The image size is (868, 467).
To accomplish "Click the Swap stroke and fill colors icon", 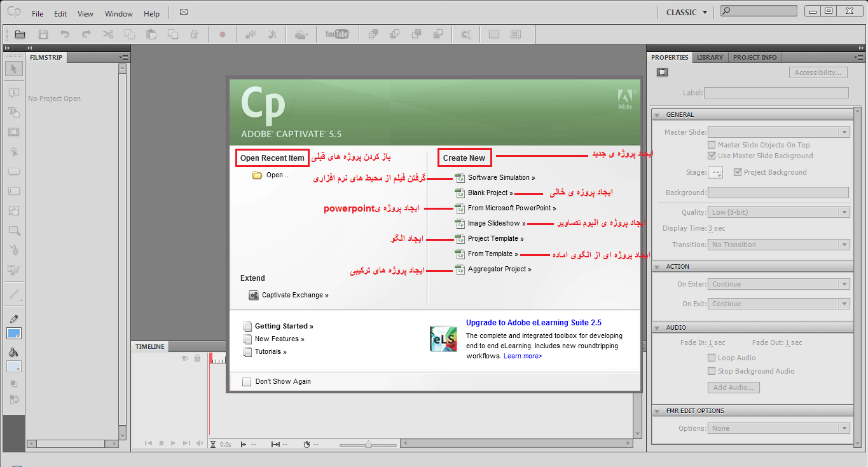I will [x=14, y=399].
